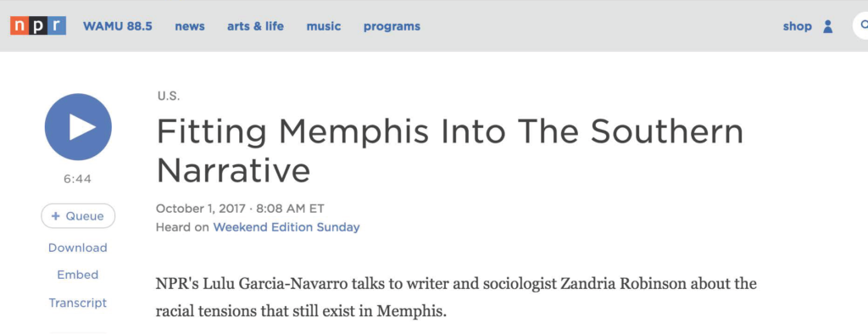
Task: Open the WAMU 88.5 station link
Action: [117, 26]
